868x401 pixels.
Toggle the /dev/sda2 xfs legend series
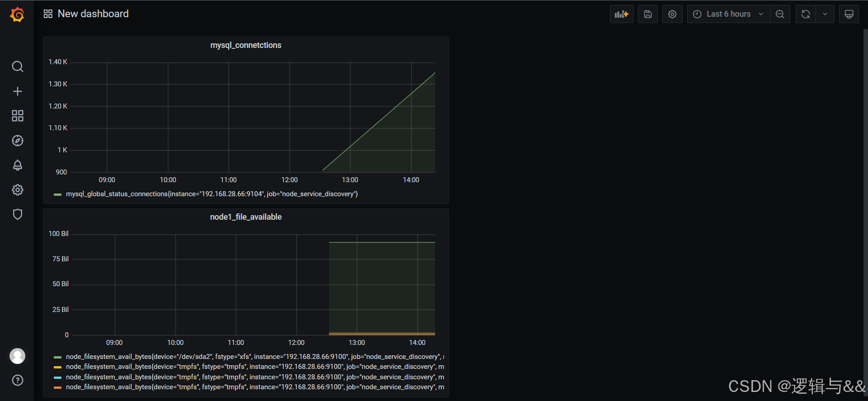(255, 357)
